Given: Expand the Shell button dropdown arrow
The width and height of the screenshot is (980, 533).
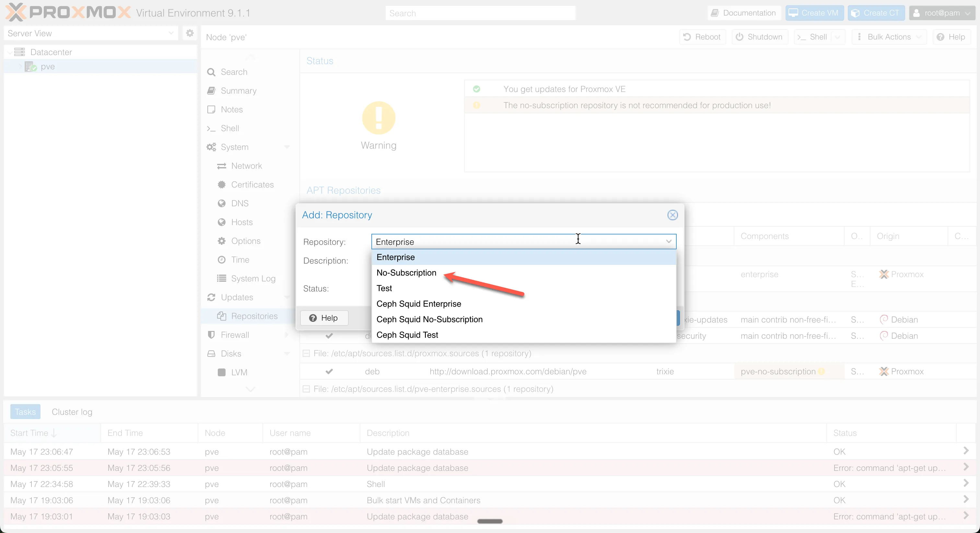Looking at the screenshot, I should pos(838,37).
